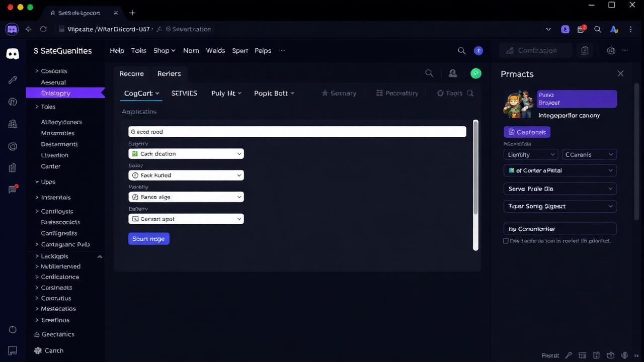Click the game controller icon on the left rail

[12, 146]
